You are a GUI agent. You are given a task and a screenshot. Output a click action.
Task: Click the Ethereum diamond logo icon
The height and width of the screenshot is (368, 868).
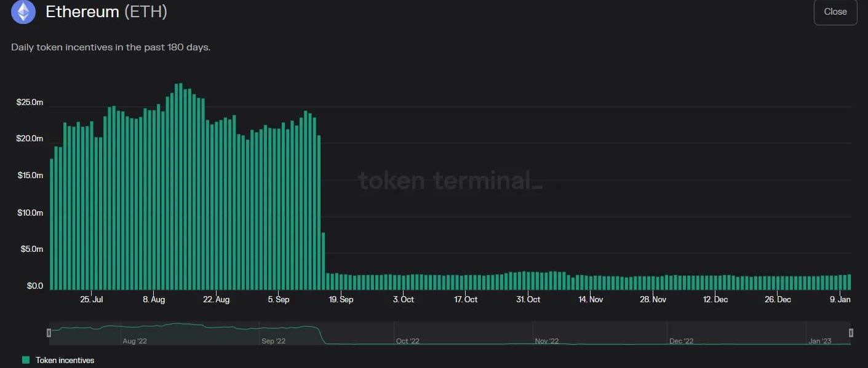point(23,12)
